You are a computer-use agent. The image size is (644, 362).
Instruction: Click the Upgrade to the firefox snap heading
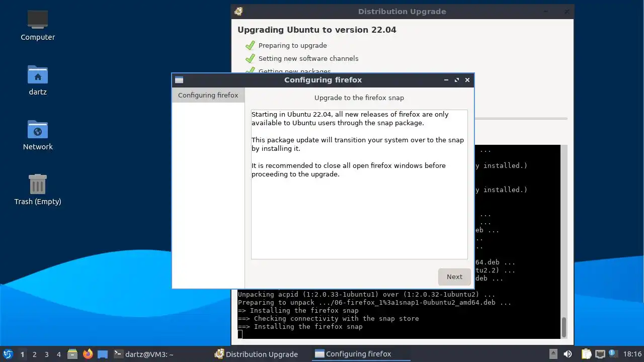[x=359, y=98]
